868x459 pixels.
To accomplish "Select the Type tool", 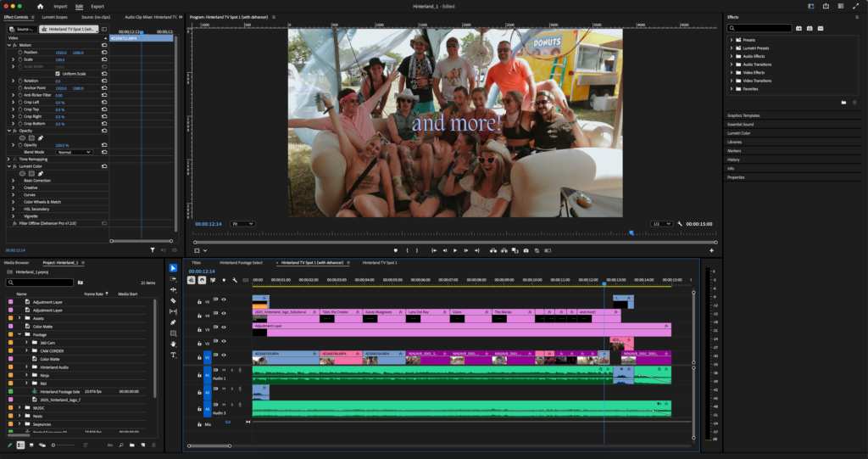I will (173, 355).
